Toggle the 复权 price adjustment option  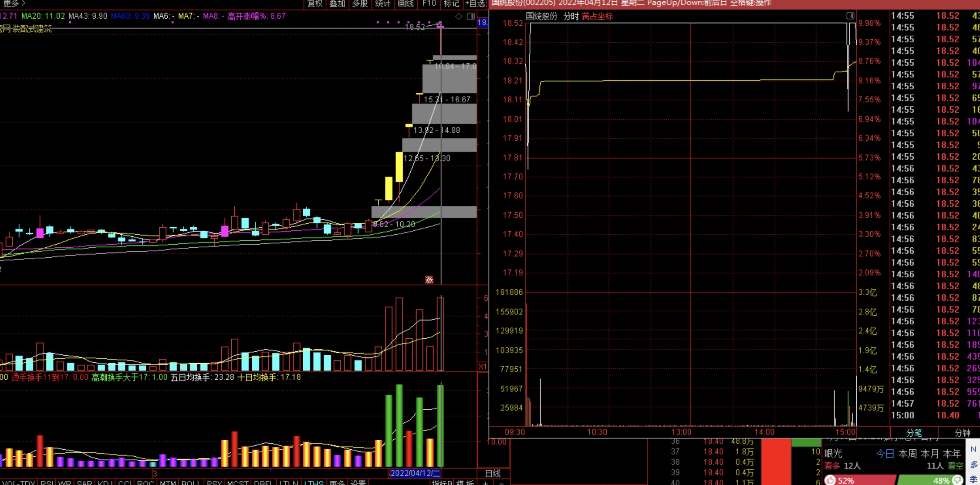[x=314, y=4]
